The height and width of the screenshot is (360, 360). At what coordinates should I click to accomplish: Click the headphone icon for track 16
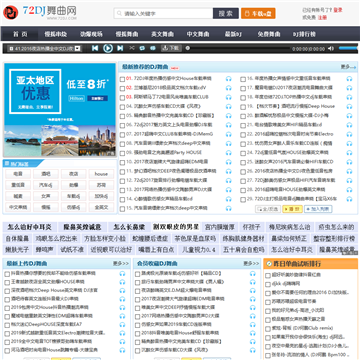[349, 79]
